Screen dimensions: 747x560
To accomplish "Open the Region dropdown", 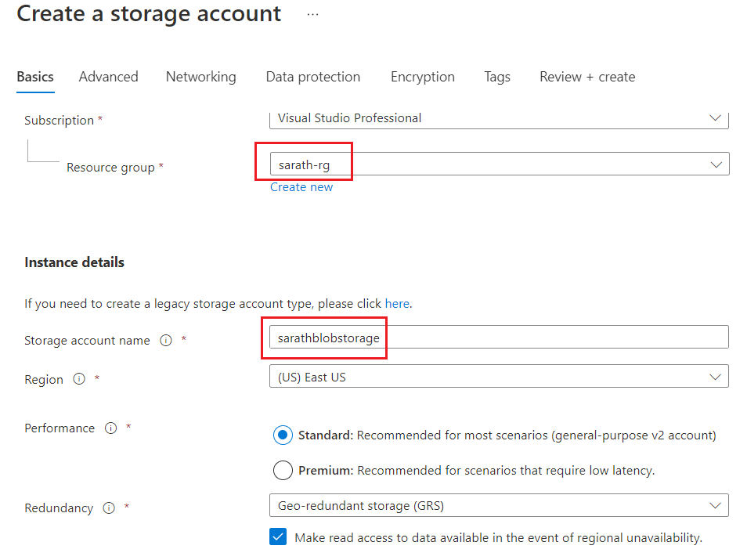I will pos(714,376).
